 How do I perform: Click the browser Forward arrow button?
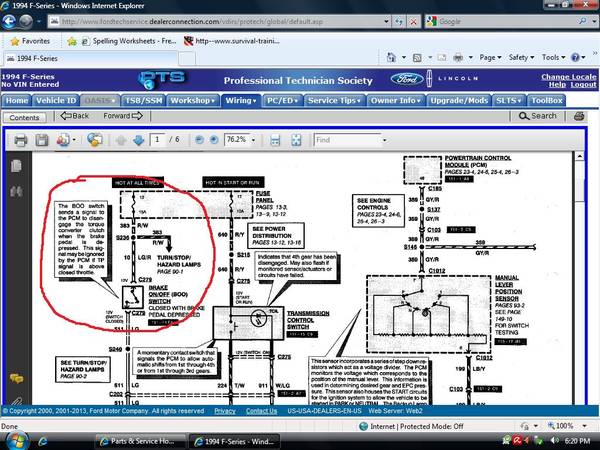pyautogui.click(x=26, y=21)
